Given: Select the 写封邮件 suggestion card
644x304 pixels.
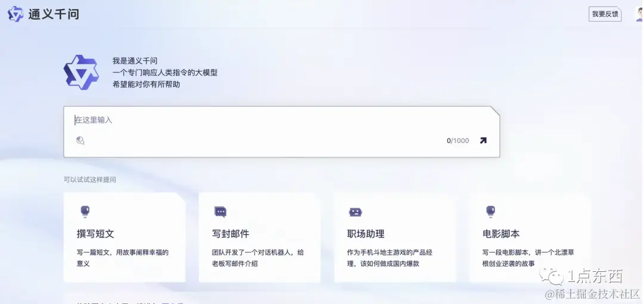Looking at the screenshot, I should click(x=259, y=237).
